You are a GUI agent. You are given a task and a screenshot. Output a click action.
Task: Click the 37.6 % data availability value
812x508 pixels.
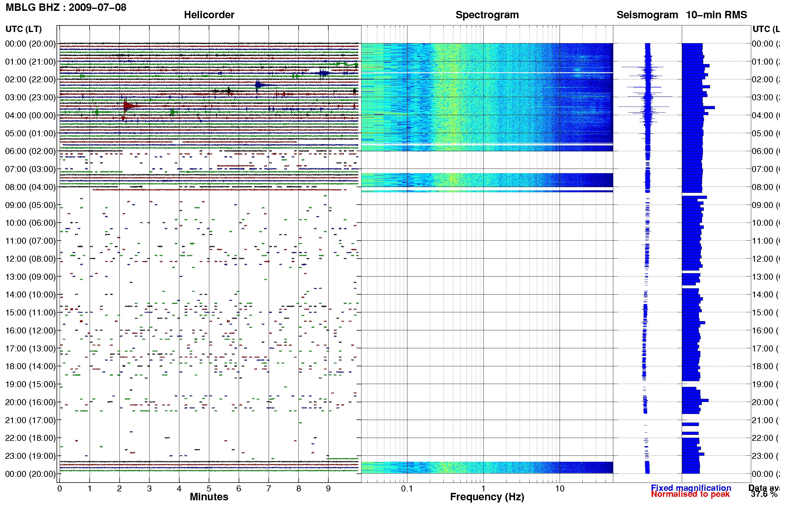[x=764, y=494]
